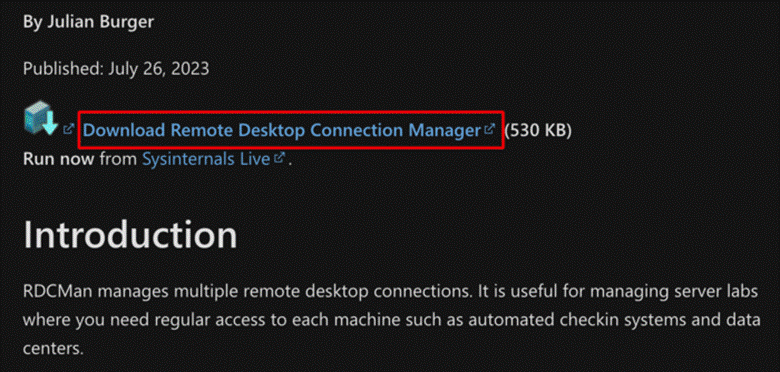Image resolution: width=780 pixels, height=372 pixels.
Task: Click external-link icon after Sysinternals Live
Action: coord(280,158)
